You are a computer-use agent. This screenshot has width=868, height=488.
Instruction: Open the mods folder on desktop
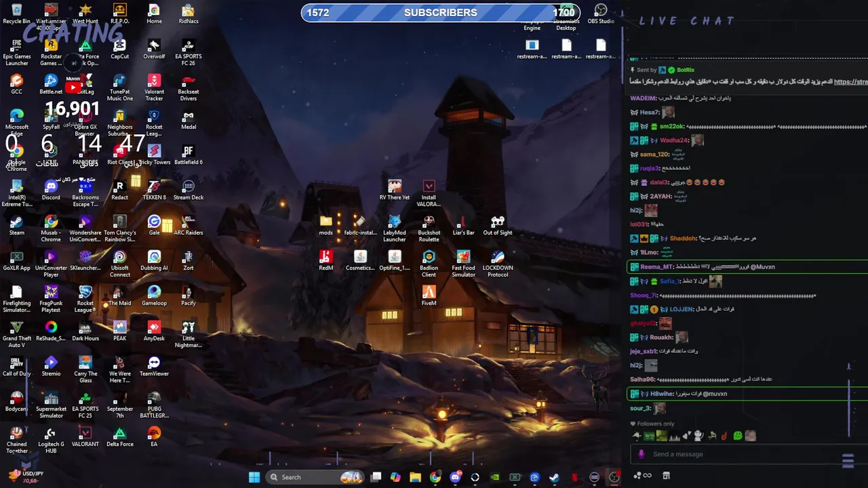(x=326, y=225)
